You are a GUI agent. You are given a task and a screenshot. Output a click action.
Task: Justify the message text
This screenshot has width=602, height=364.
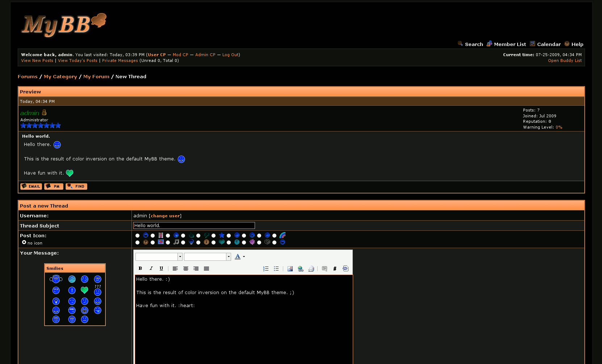206,269
